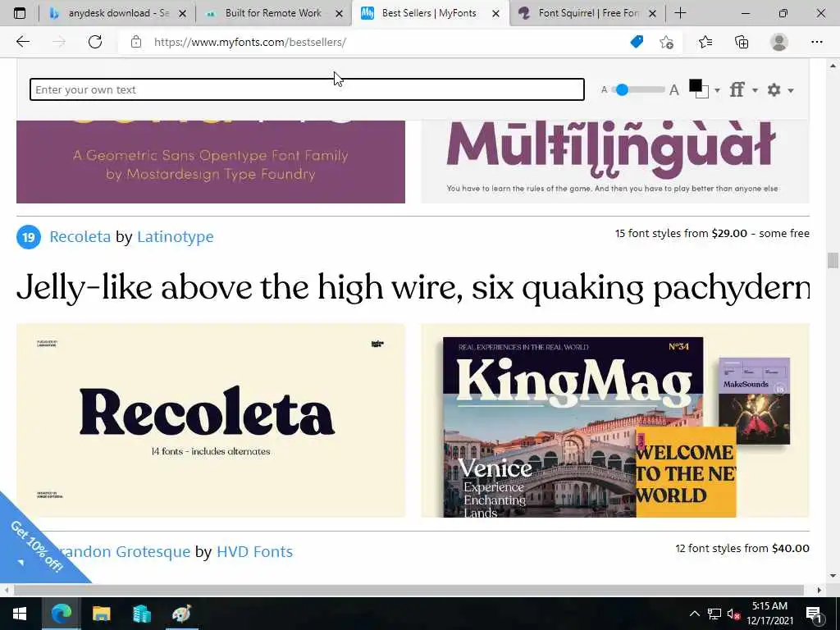Image resolution: width=840 pixels, height=630 pixels.
Task: Open the Collections panel
Action: [x=742, y=42]
